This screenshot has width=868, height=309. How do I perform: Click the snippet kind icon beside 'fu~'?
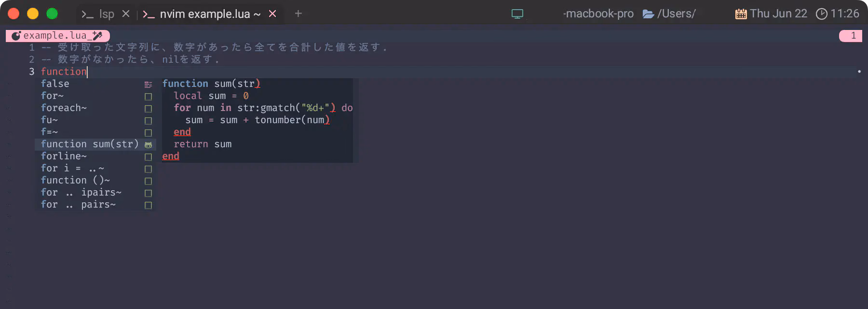pyautogui.click(x=148, y=121)
